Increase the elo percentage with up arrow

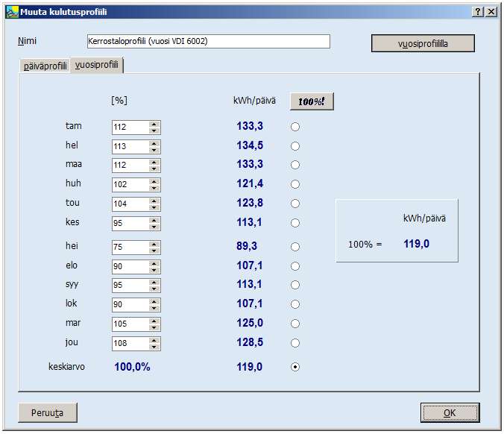point(154,264)
